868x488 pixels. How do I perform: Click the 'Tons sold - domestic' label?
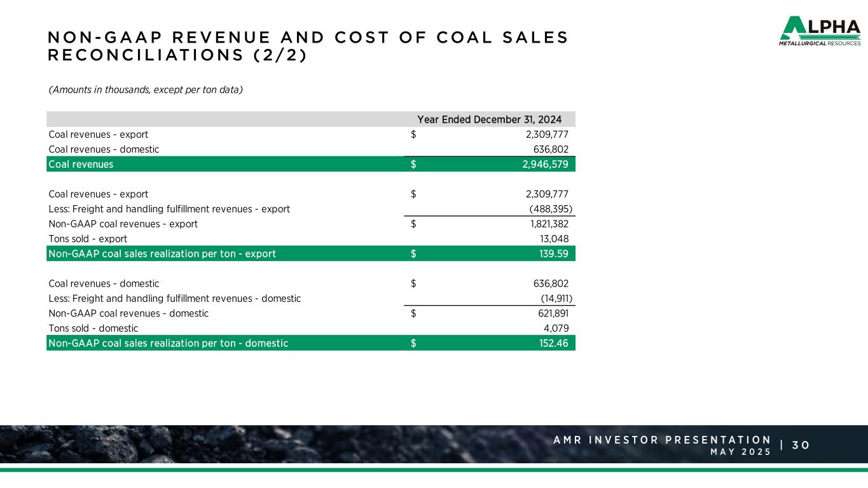pyautogui.click(x=93, y=329)
